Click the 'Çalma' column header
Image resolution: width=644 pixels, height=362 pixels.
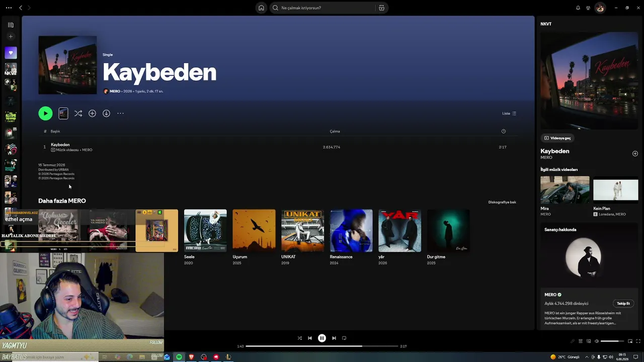[335, 131]
